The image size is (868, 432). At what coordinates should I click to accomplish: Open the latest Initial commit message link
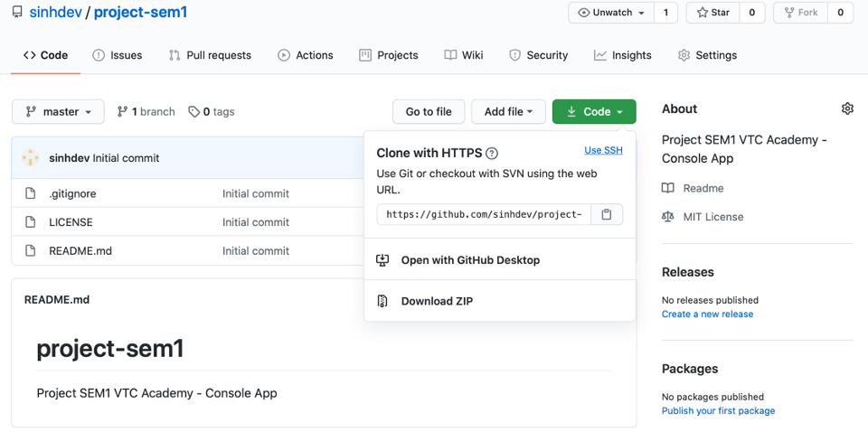pyautogui.click(x=126, y=158)
